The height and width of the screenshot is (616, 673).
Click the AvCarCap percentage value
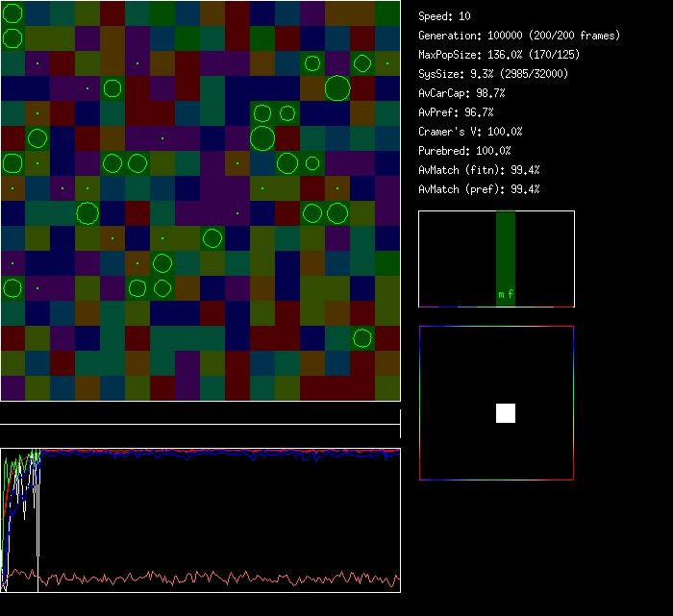click(491, 93)
